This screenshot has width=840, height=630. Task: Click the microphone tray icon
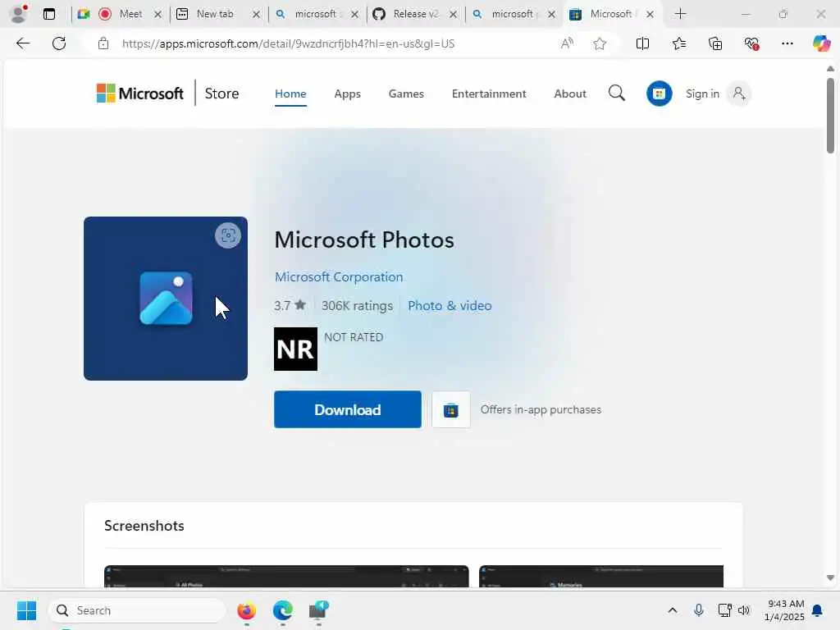click(699, 610)
